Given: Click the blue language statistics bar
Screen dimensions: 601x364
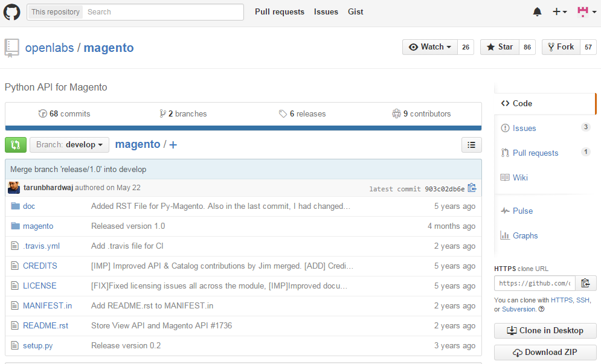Looking at the screenshot, I should pyautogui.click(x=243, y=128).
